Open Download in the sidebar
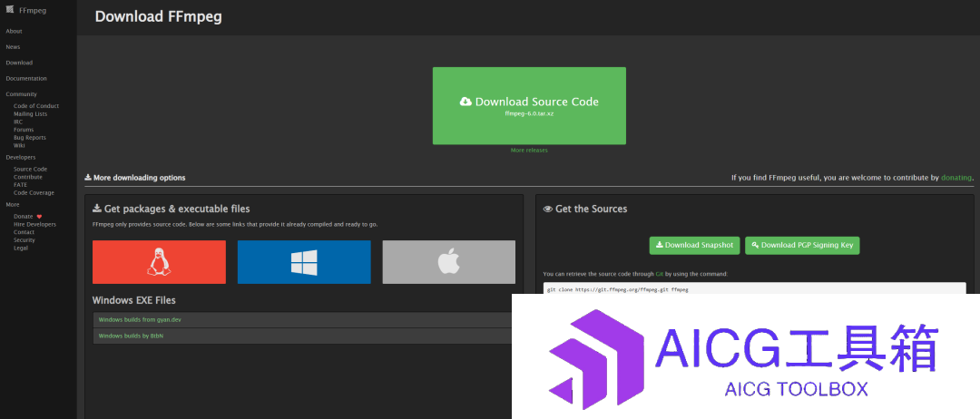 click(x=19, y=63)
